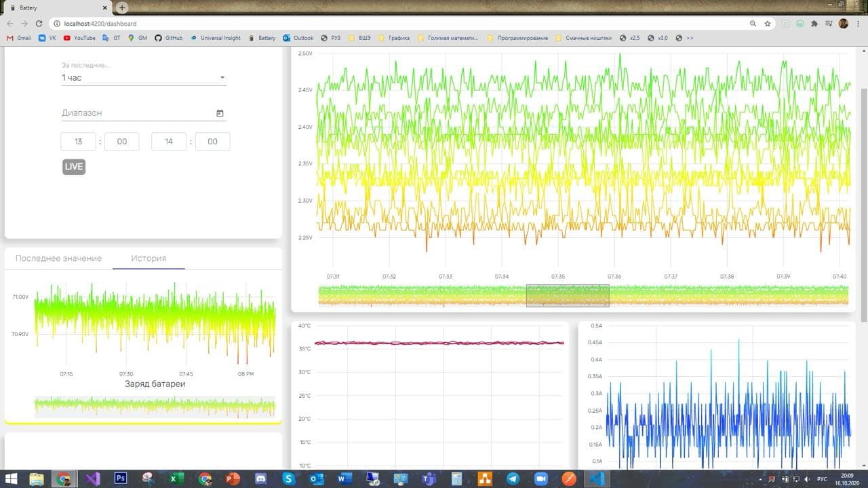
Task: Switch to the Последнее значение tab
Action: (58, 258)
